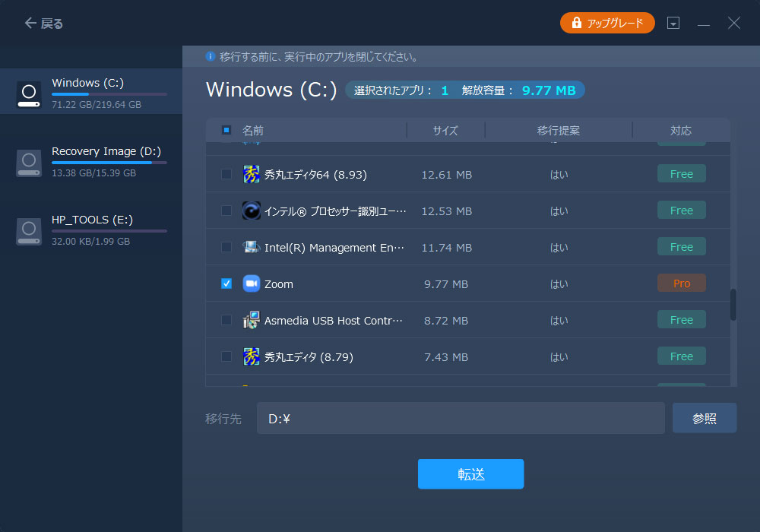Click the 秀丸エディタ64 application icon
Image resolution: width=760 pixels, height=532 pixels.
[252, 174]
